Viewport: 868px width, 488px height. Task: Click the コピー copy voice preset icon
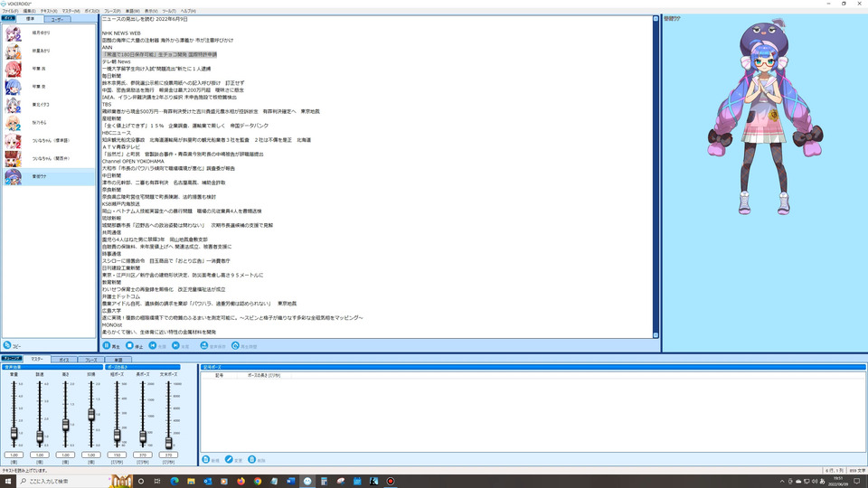click(x=7, y=345)
